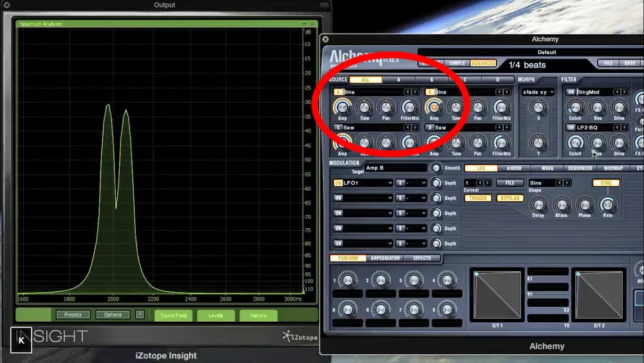Click the Source A Amp knob
644x363 pixels.
point(342,107)
